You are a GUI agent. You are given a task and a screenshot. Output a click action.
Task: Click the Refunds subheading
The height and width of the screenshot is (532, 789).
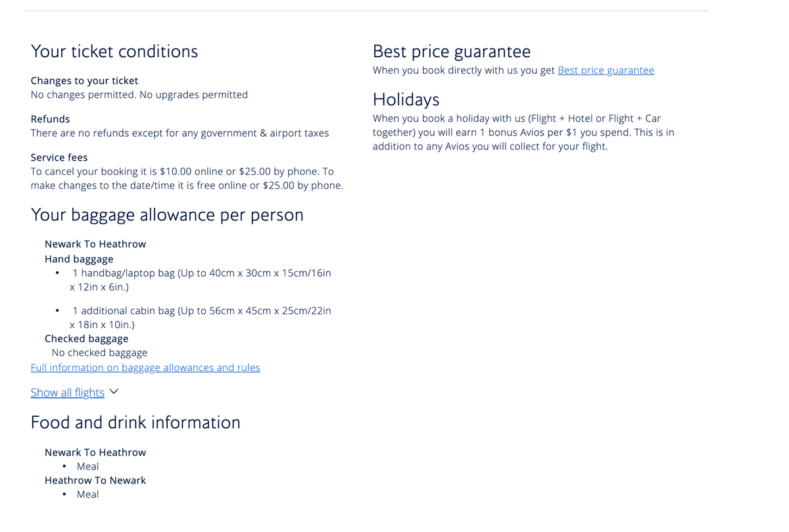pyautogui.click(x=50, y=119)
